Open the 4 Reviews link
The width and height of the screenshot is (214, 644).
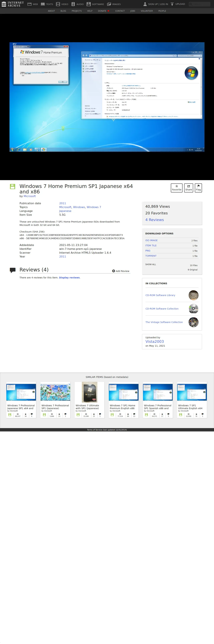pyautogui.click(x=154, y=220)
